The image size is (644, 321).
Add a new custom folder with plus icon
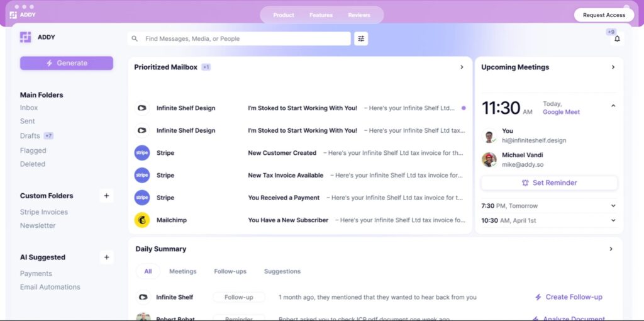[106, 196]
